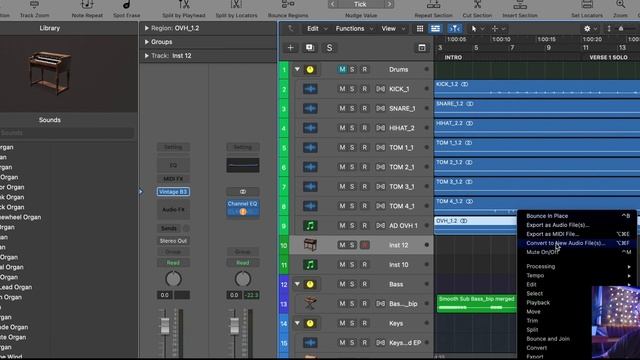This screenshot has height=360, width=640.
Task: Click the Sounds search field
Action: click(67, 133)
